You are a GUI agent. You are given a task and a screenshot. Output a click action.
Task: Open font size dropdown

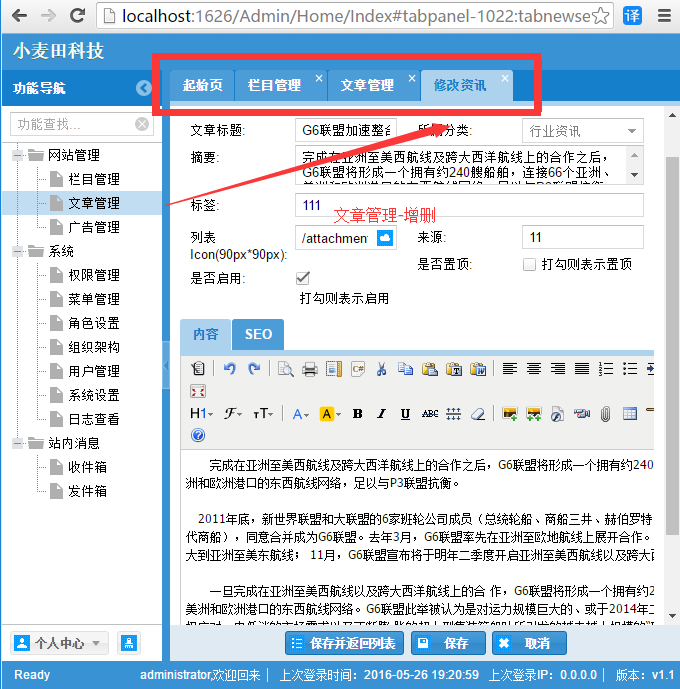263,413
